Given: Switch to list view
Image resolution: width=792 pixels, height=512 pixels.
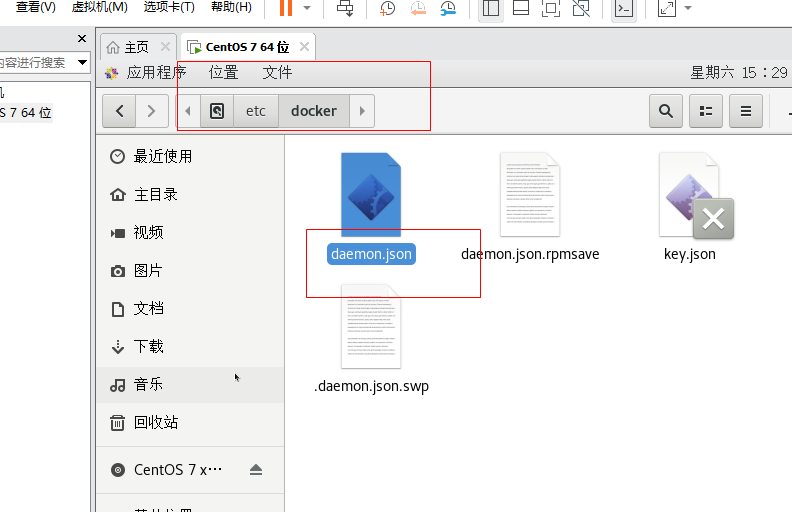Looking at the screenshot, I should (x=706, y=111).
